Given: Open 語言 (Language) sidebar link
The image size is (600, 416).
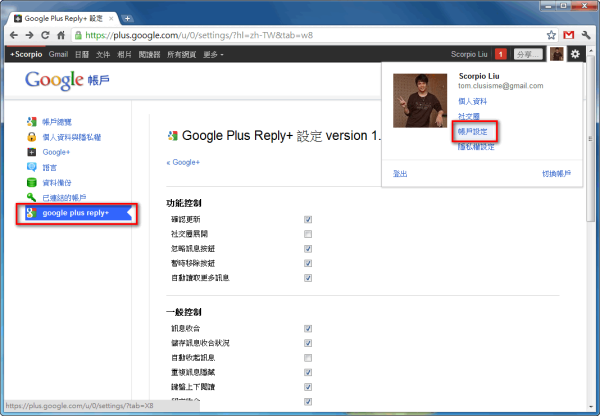Looking at the screenshot, I should coord(49,168).
